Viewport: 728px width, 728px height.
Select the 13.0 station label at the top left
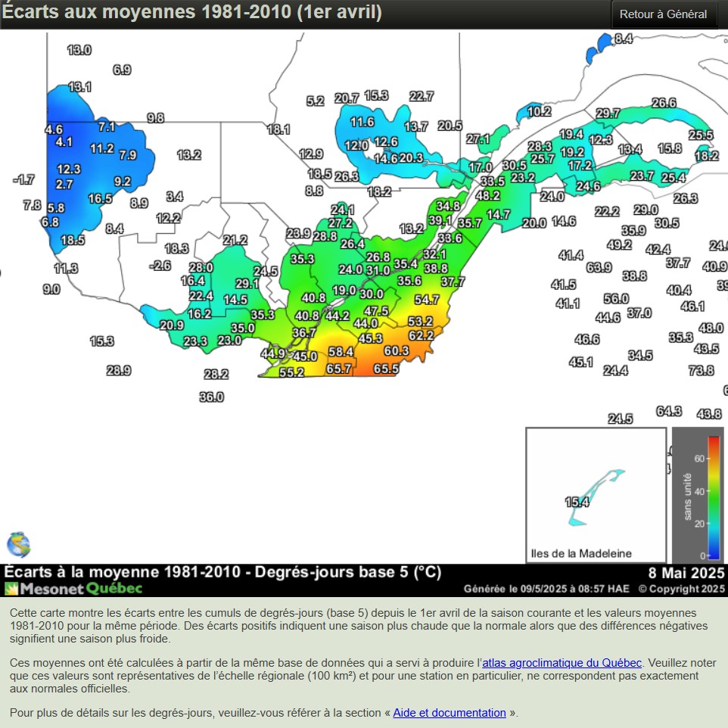point(79,50)
